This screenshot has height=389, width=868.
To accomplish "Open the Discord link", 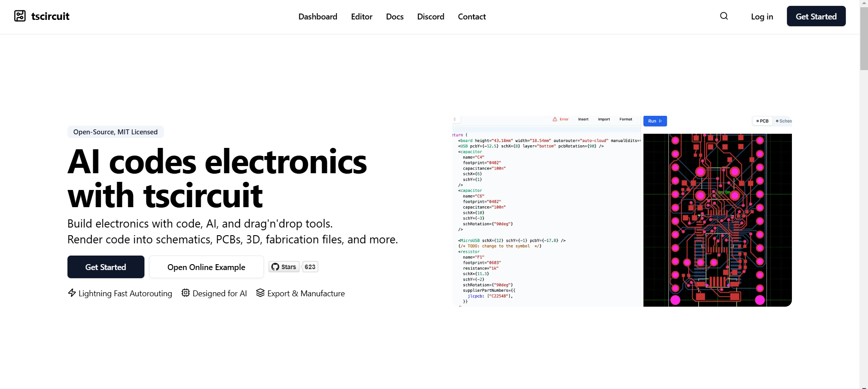I will pos(431,17).
